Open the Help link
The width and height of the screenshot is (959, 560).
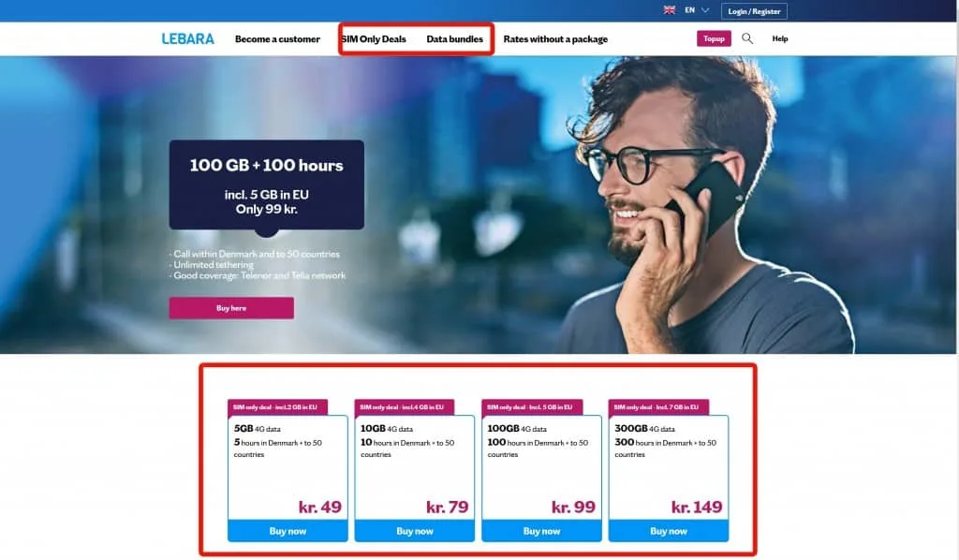click(780, 38)
